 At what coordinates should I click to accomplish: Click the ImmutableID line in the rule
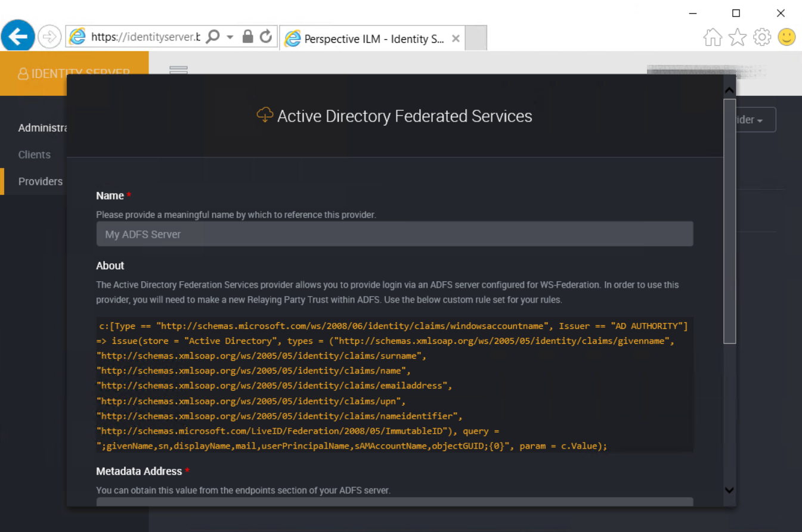(x=298, y=430)
